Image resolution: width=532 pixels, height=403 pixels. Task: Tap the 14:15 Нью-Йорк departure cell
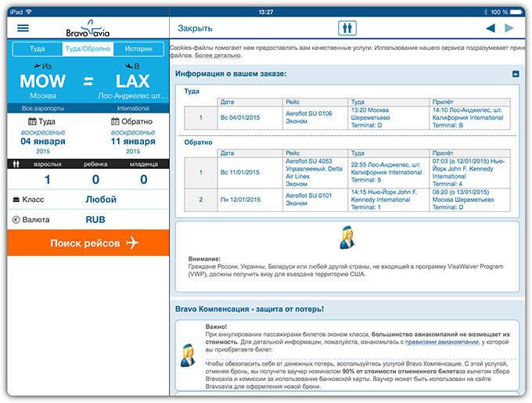point(389,200)
